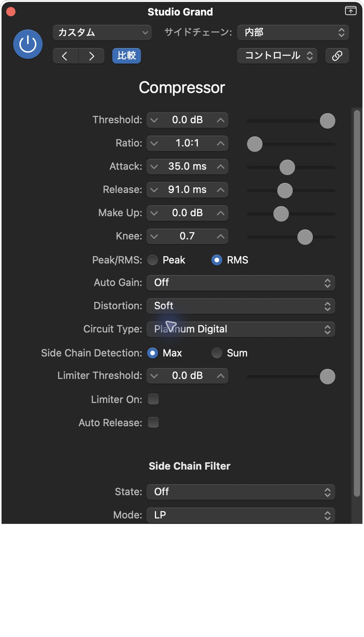
Task: Click the Threshold slider knob
Action: (x=328, y=121)
